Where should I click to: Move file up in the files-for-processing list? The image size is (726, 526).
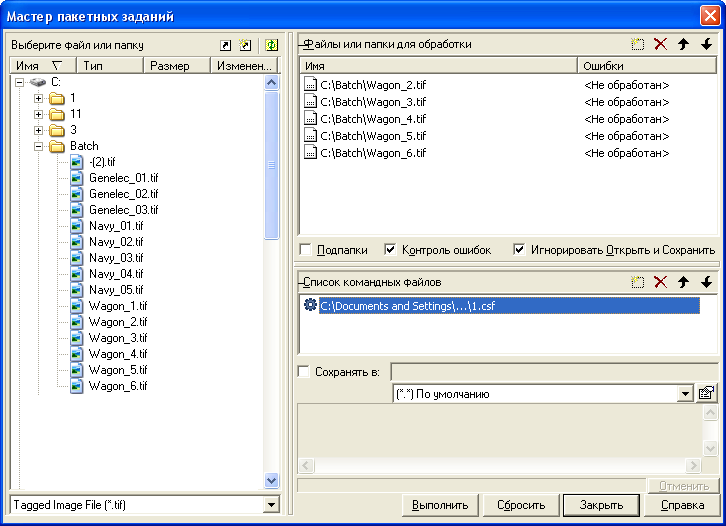click(683, 44)
